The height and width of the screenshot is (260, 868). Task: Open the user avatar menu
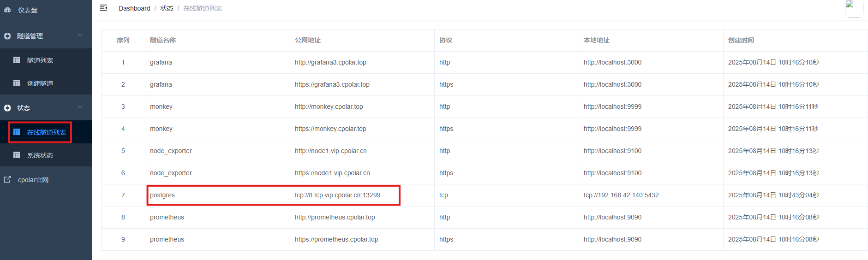pos(853,8)
